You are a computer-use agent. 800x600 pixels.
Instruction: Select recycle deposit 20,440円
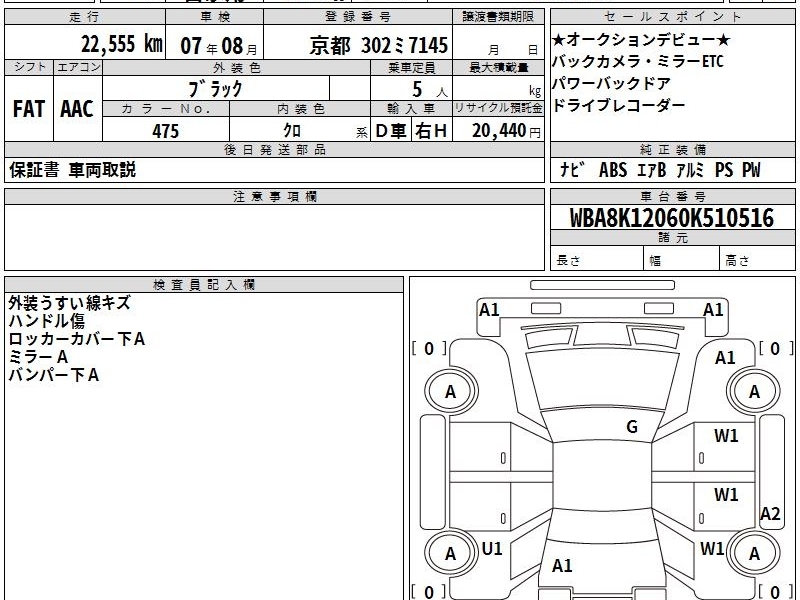(506, 131)
